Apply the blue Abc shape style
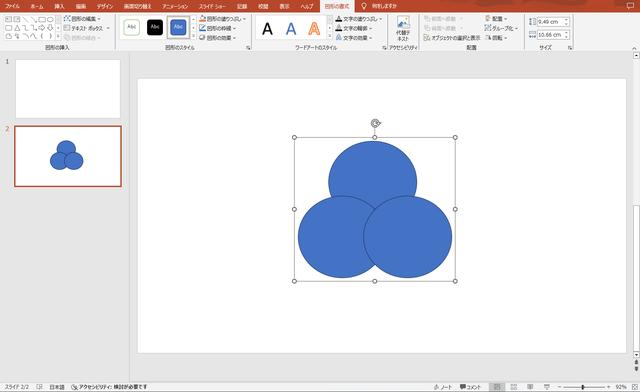 point(178,27)
